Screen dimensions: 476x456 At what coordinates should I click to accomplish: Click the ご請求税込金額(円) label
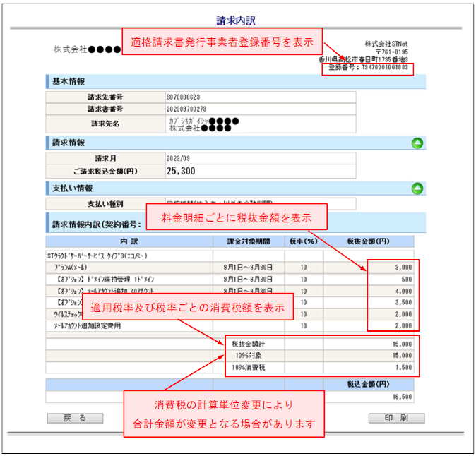click(x=105, y=172)
